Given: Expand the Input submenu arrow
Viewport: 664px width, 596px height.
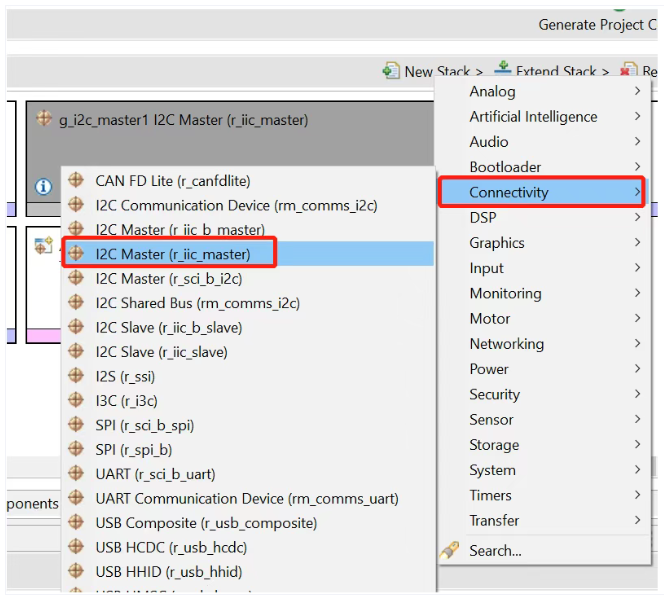Looking at the screenshot, I should [x=637, y=268].
